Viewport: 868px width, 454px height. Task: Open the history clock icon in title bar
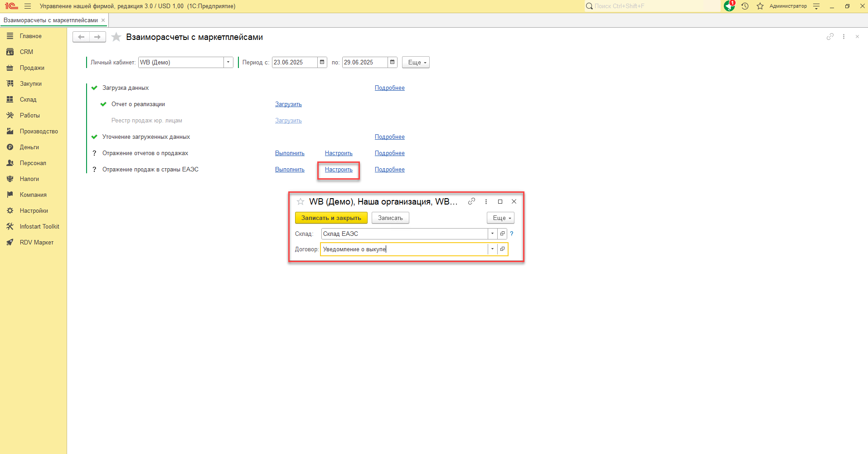click(x=745, y=6)
